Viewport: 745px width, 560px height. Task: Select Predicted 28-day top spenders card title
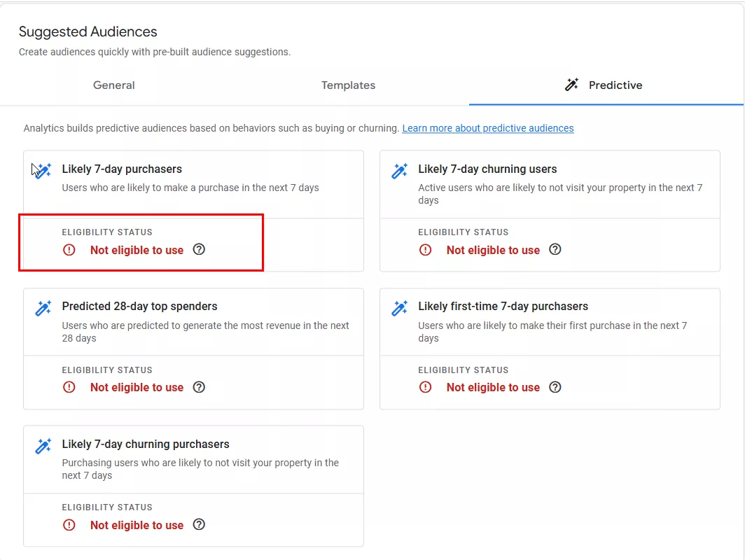tap(139, 306)
